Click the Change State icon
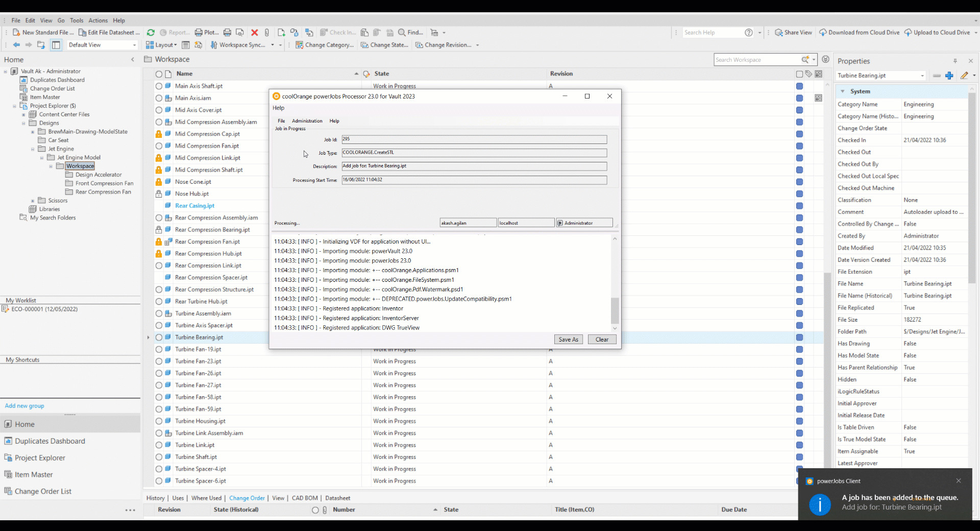Image resolution: width=980 pixels, height=531 pixels. pyautogui.click(x=364, y=45)
